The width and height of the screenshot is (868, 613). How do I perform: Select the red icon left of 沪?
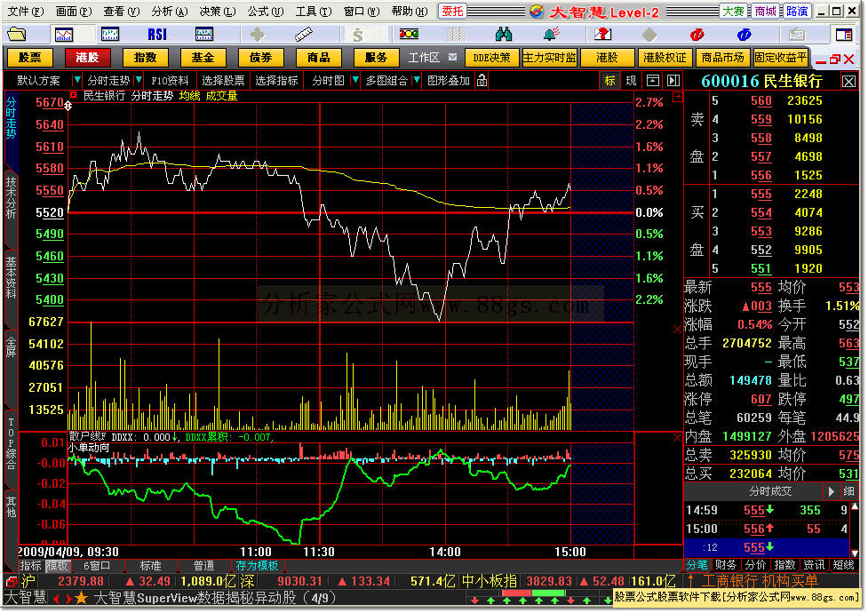[x=11, y=582]
